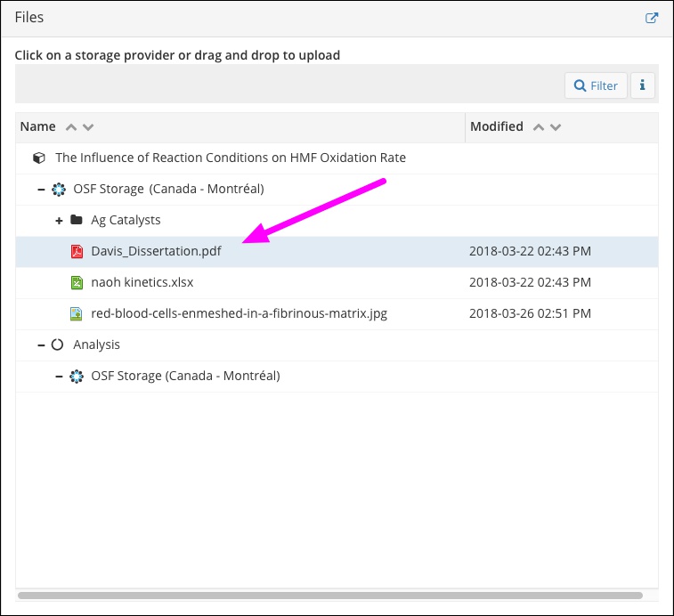The width and height of the screenshot is (674, 616).
Task: Open red-blood-cells-enmeshed-in-a-fibrinous-matrix.jpg
Action: pyautogui.click(x=239, y=314)
